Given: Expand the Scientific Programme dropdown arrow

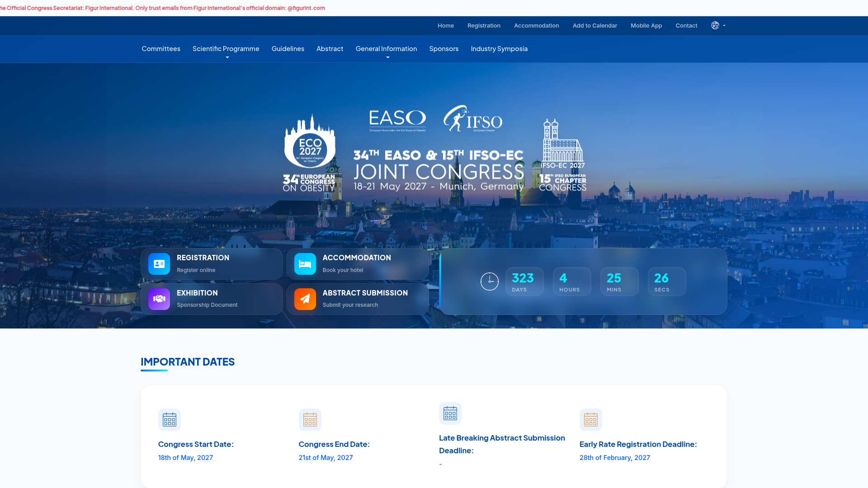Looking at the screenshot, I should (227, 58).
